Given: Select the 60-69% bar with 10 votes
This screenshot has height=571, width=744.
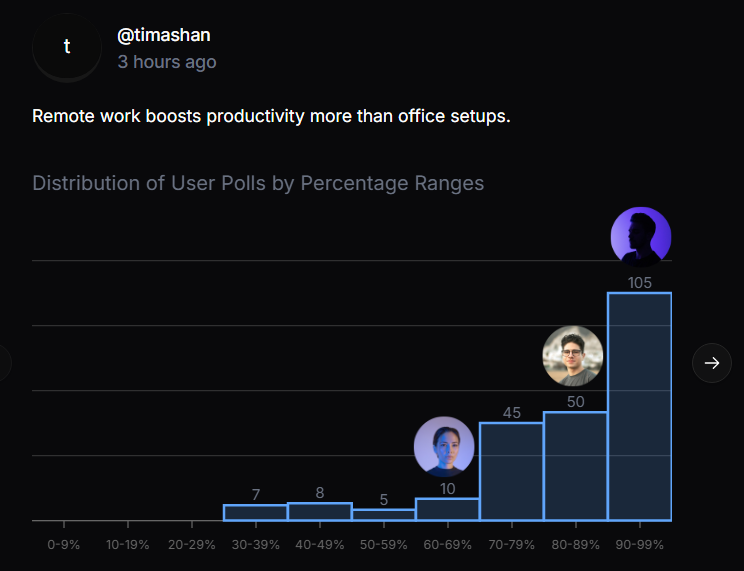Looking at the screenshot, I should 447,509.
